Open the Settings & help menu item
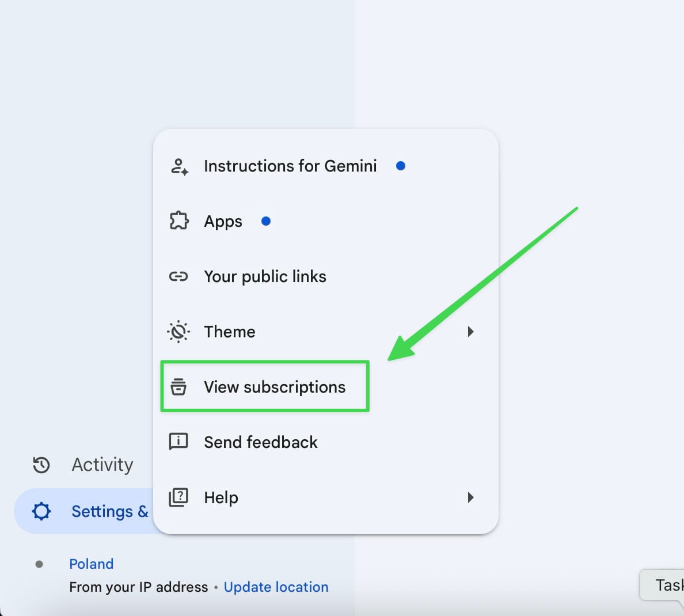 109,511
